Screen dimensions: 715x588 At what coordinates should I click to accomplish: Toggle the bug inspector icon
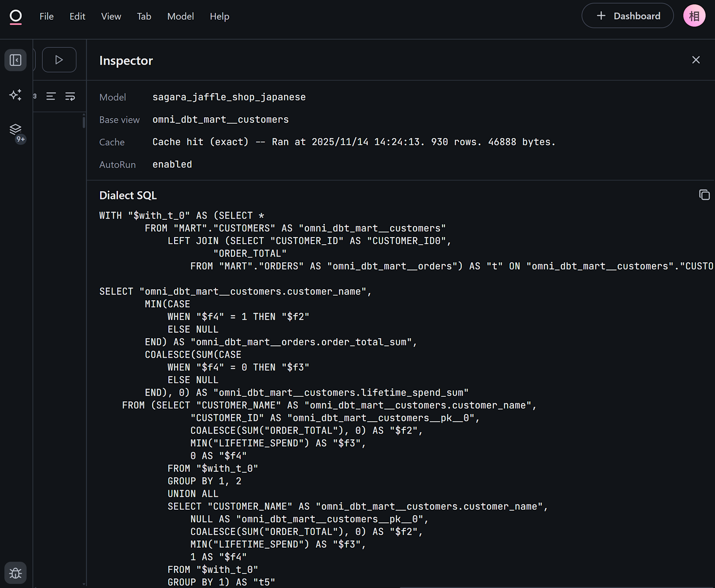[x=15, y=573]
